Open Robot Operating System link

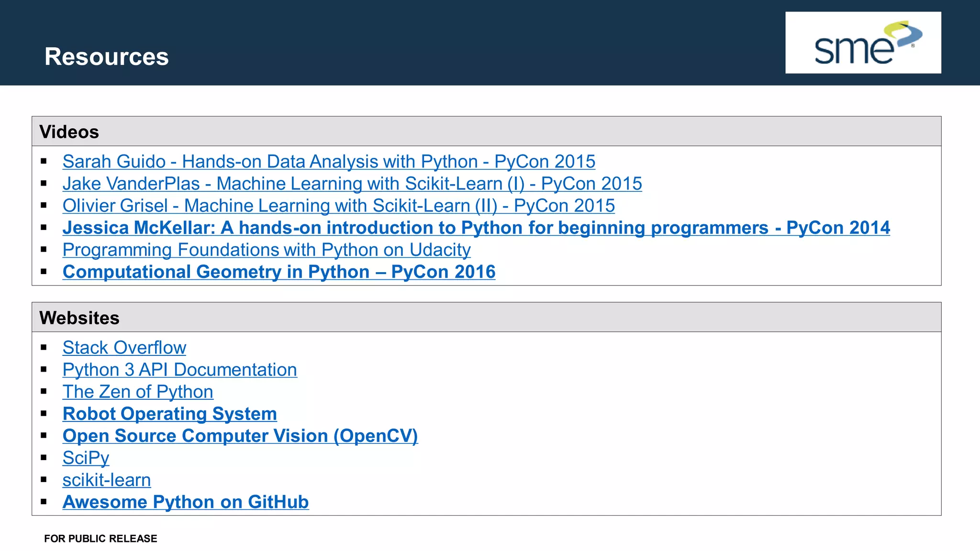169,414
